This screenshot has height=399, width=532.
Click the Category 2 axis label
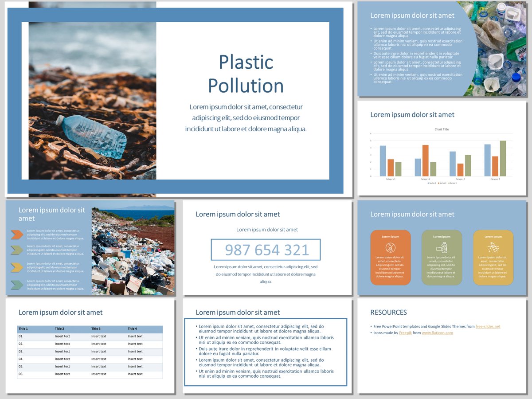[x=426, y=179]
